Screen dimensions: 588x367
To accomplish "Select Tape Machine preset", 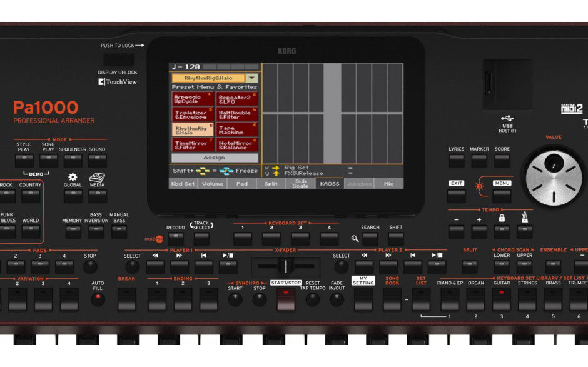I will click(237, 129).
